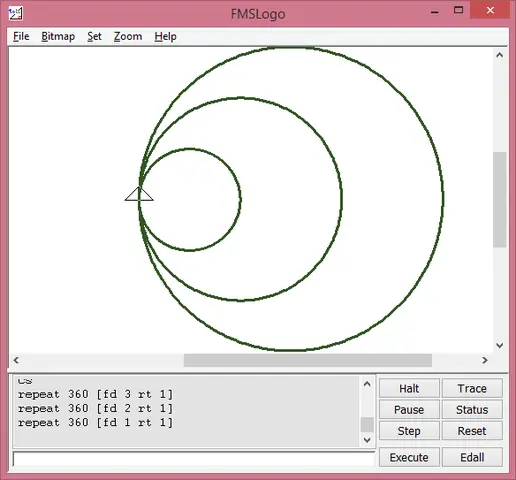Click the command history scroll up arrow
Viewport: 516px width, 480px height.
click(367, 384)
